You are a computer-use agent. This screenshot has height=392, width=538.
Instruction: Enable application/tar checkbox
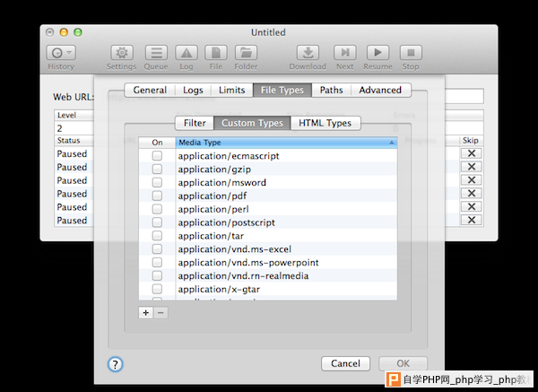pyautogui.click(x=157, y=236)
